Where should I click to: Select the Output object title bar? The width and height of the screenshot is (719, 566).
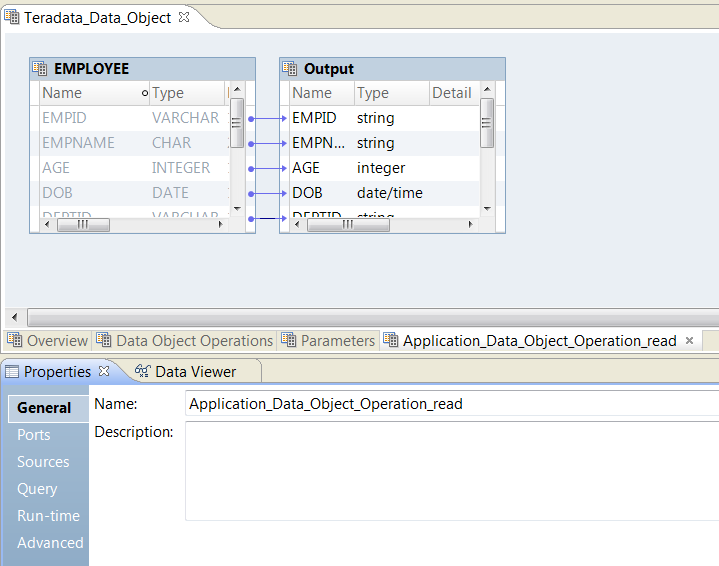393,69
